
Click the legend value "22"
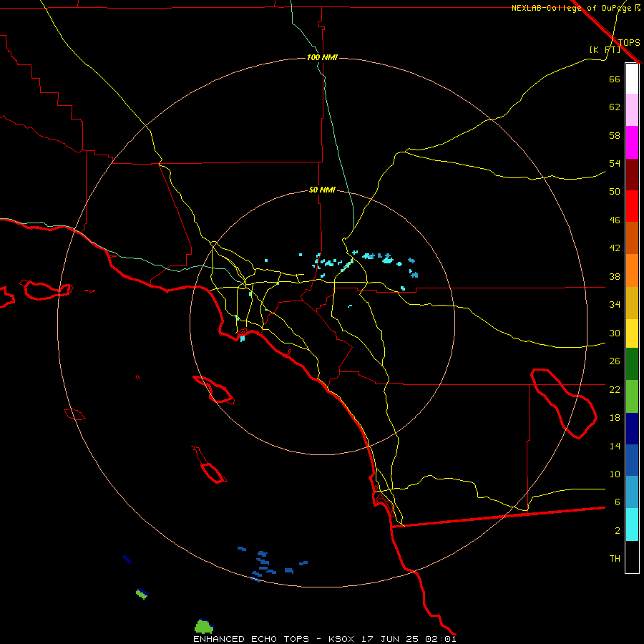(615, 389)
